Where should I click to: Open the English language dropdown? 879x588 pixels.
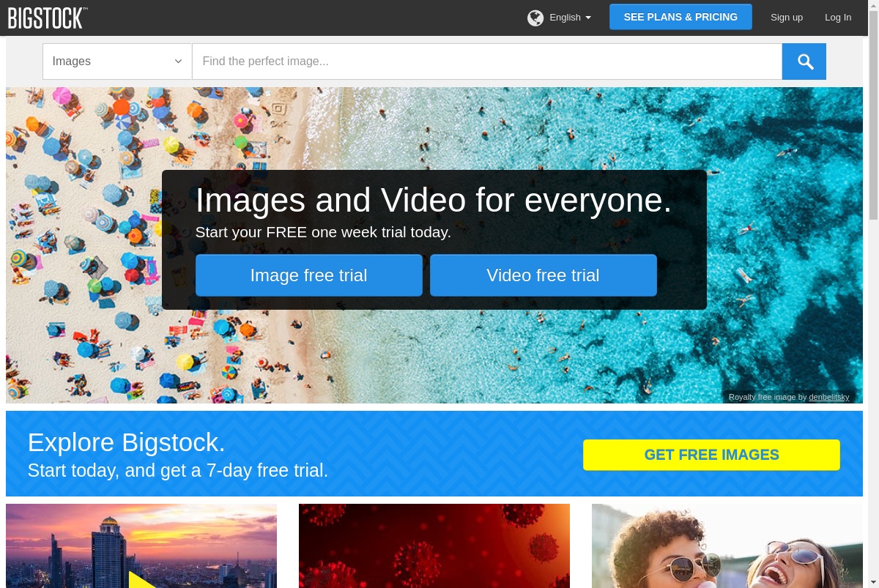tap(570, 18)
